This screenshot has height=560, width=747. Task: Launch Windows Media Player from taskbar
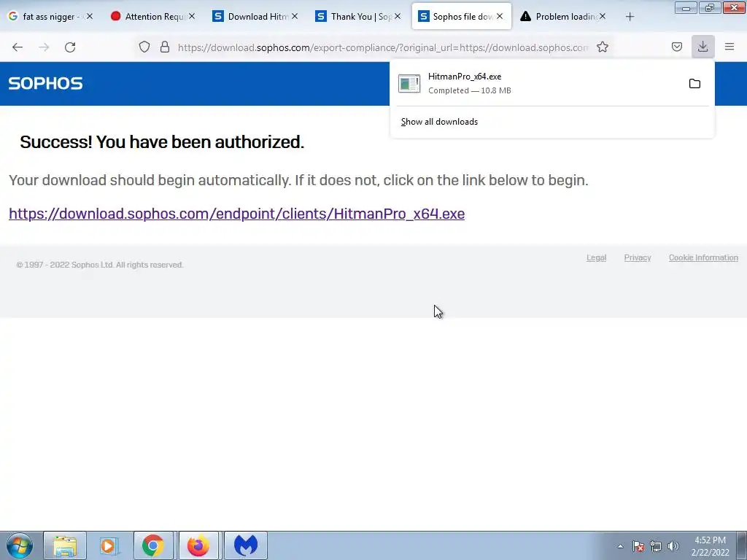pyautogui.click(x=108, y=545)
